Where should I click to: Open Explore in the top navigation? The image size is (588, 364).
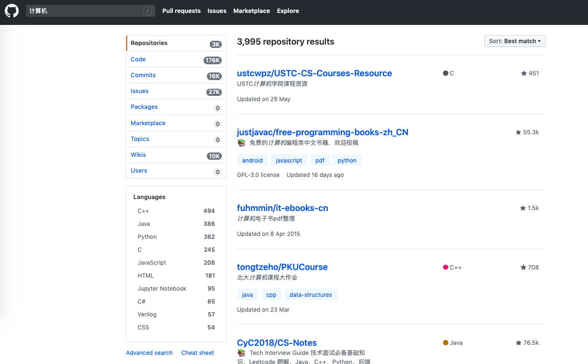(x=288, y=11)
